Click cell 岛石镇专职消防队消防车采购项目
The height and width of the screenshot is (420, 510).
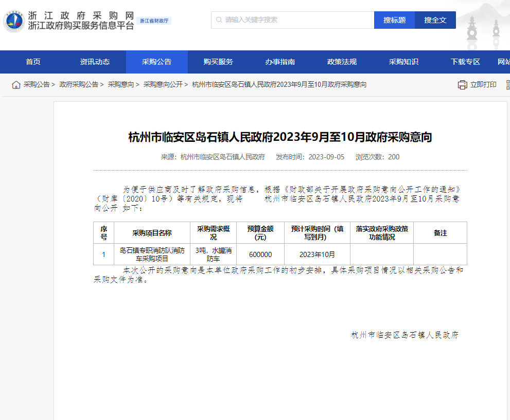pos(152,254)
